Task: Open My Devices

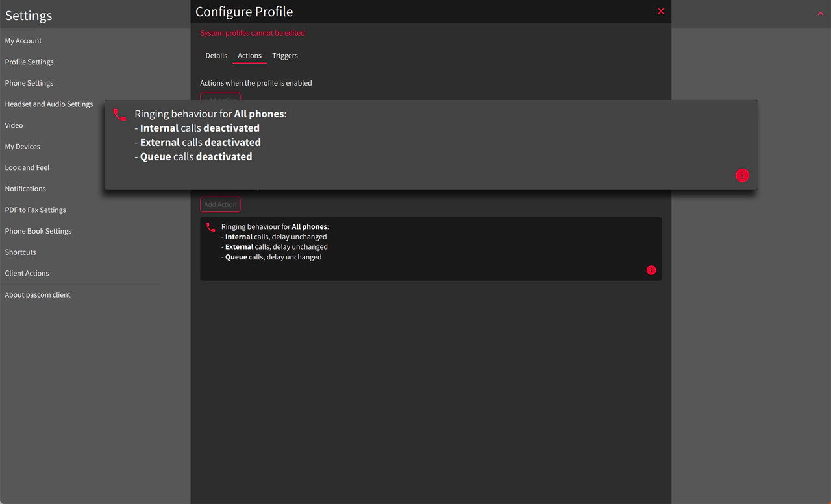Action: tap(23, 146)
